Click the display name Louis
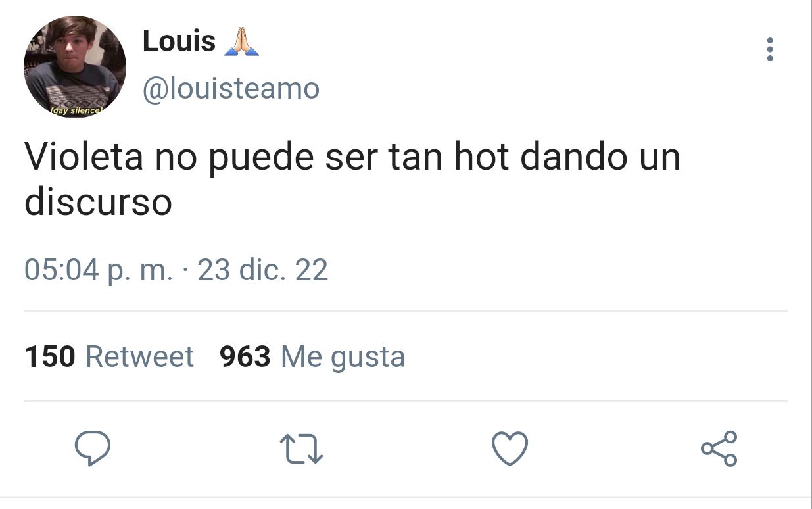The image size is (812, 509). (179, 41)
